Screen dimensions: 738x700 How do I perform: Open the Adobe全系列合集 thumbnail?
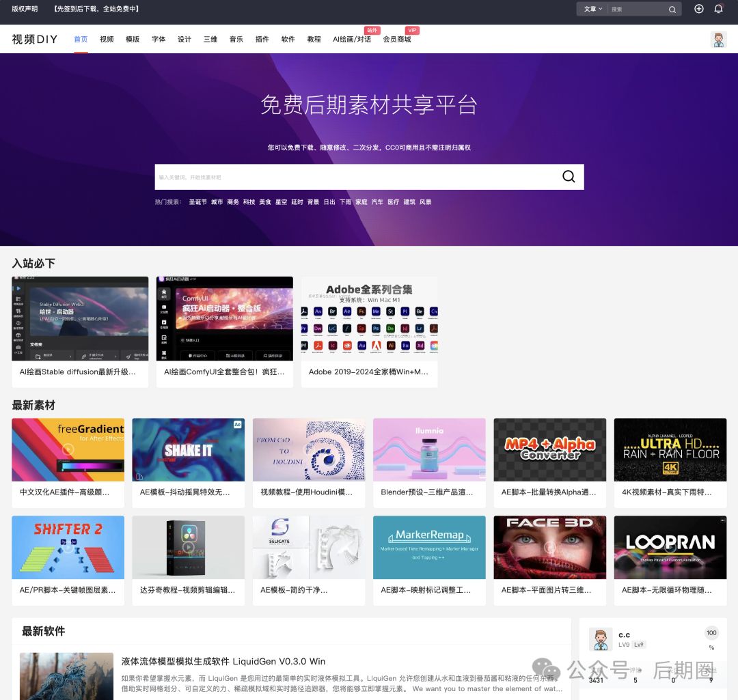coord(370,318)
